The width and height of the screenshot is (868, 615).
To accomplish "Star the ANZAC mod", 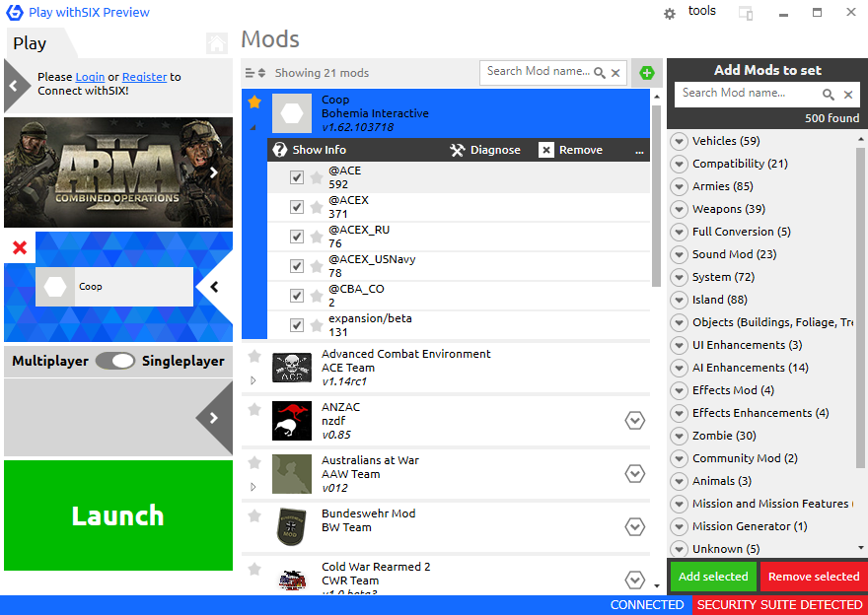I will pyautogui.click(x=254, y=409).
